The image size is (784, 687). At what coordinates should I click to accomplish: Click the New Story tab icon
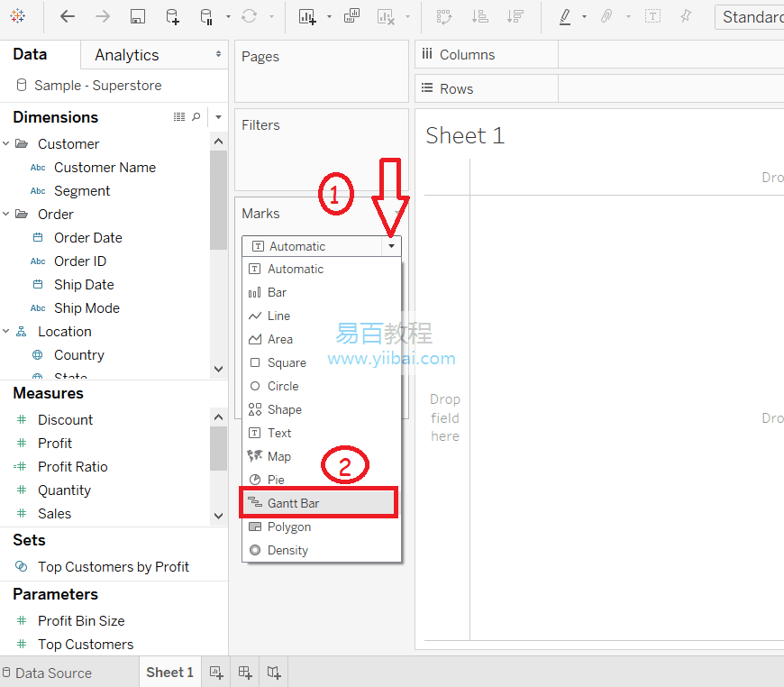point(274,672)
